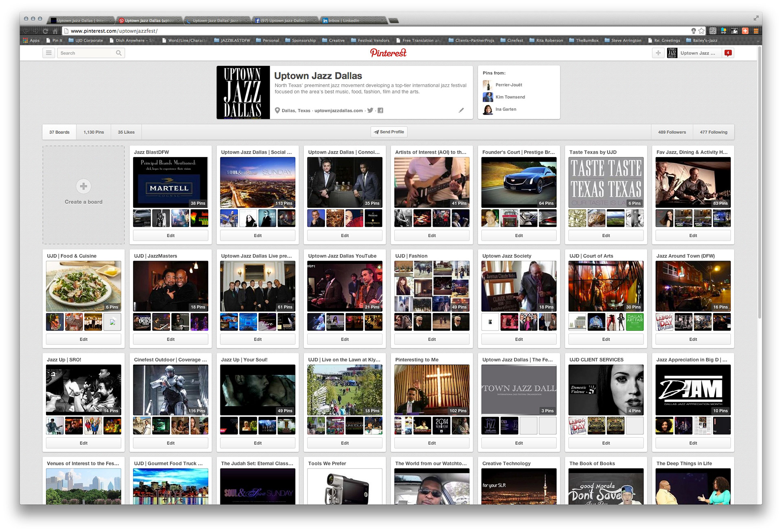The width and height of the screenshot is (782, 532).
Task: Select the 1,130 Pins tab
Action: pos(94,132)
